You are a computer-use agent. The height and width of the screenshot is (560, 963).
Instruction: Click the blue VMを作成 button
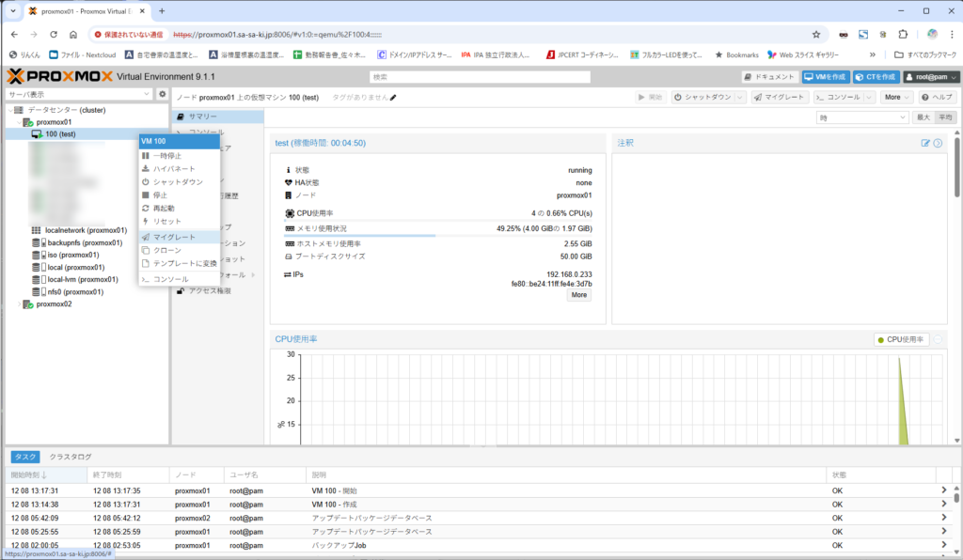[x=824, y=77]
